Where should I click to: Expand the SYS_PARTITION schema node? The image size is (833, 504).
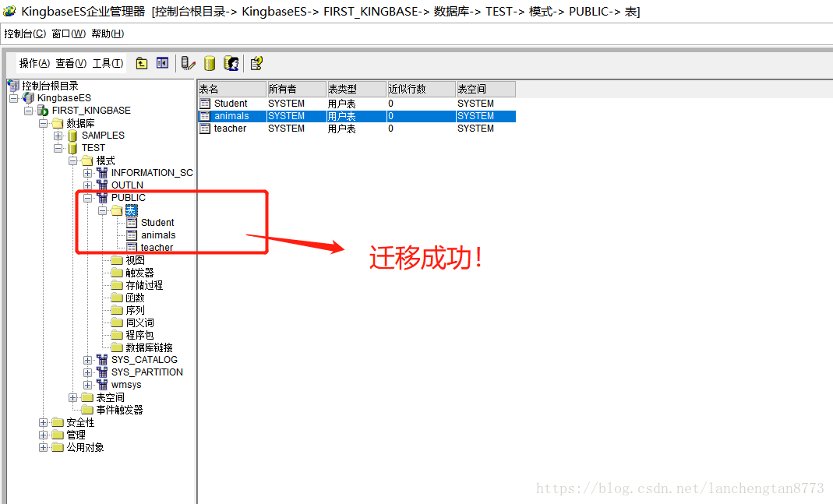point(87,372)
